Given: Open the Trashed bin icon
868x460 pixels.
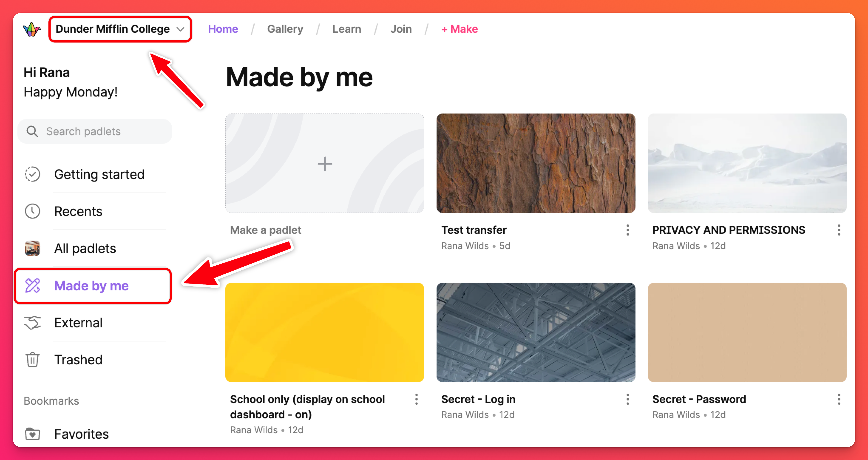Looking at the screenshot, I should click(32, 360).
